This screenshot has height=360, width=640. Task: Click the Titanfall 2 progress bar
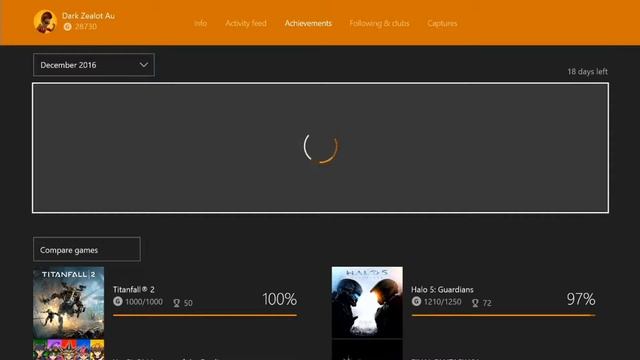(x=205, y=315)
